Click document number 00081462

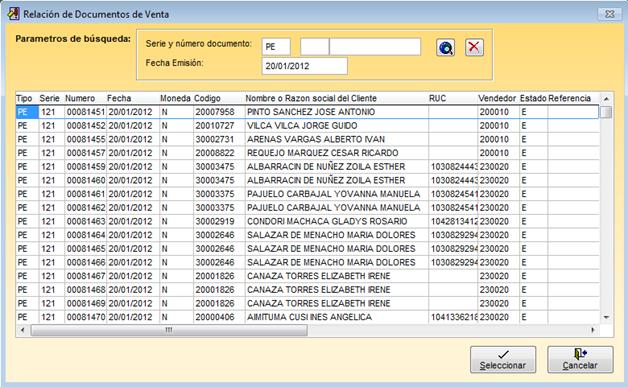click(86, 208)
